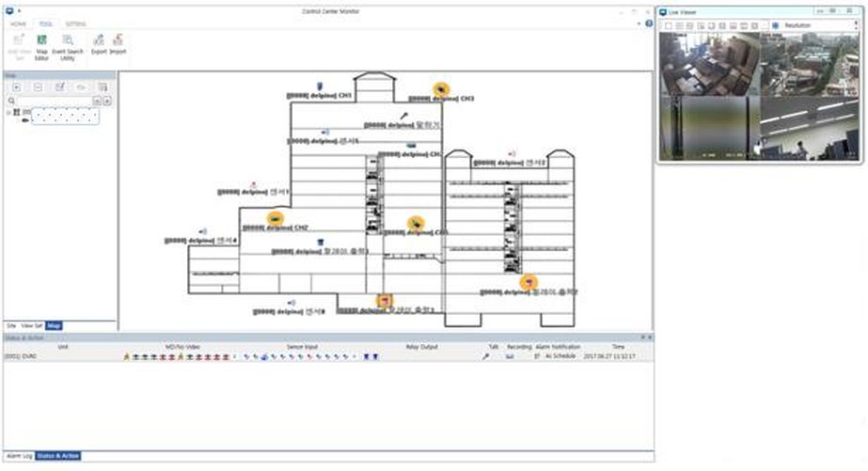Switch to the HOME ribbon tab
The width and height of the screenshot is (868, 471).
[x=18, y=23]
